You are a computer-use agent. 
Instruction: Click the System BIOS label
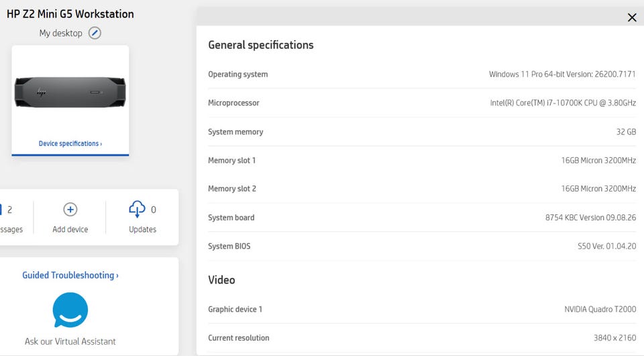pos(229,247)
